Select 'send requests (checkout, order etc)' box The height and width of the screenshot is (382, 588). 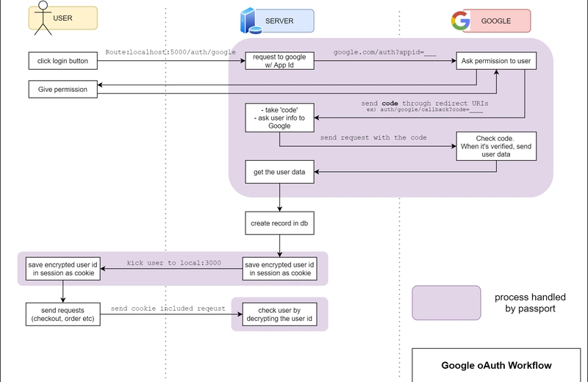click(x=63, y=314)
